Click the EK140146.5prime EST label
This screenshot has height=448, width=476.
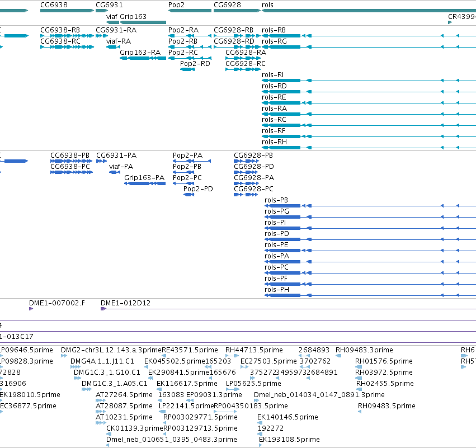[x=288, y=418]
